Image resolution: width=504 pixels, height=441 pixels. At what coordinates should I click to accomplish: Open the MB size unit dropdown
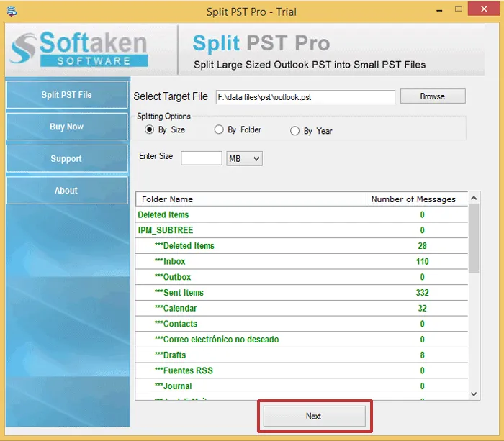click(x=244, y=159)
